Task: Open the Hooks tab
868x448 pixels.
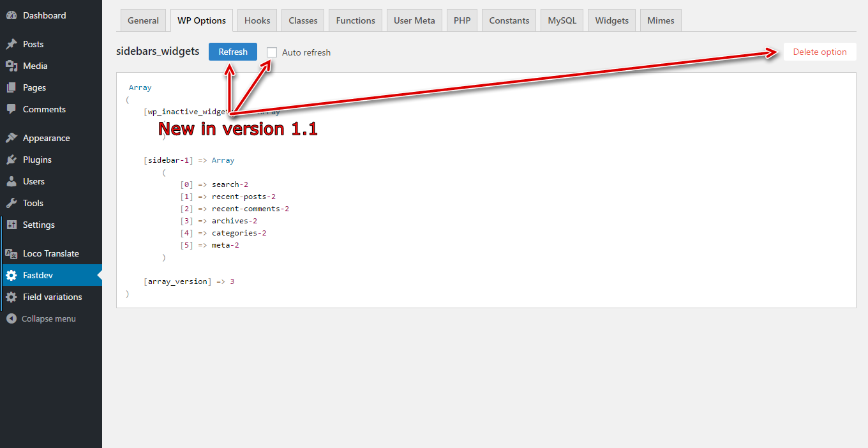Action: 257,20
